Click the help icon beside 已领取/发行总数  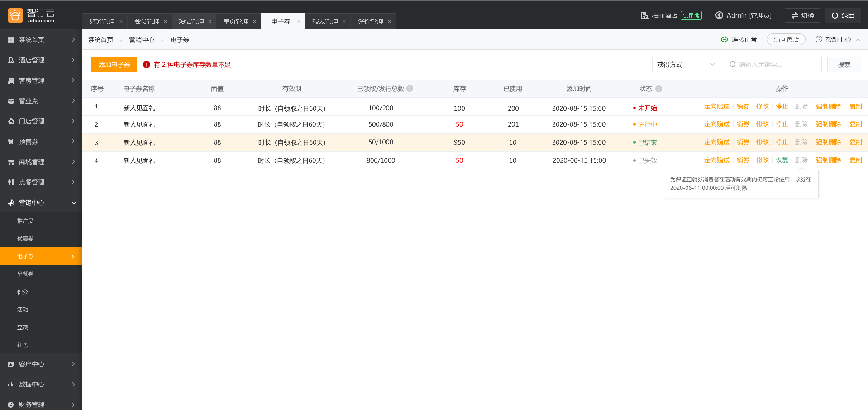410,89
